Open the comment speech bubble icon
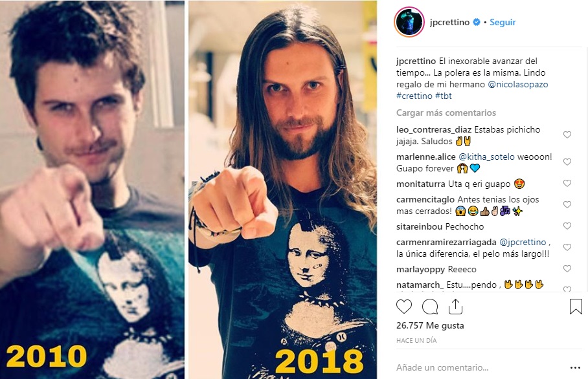 coord(430,307)
